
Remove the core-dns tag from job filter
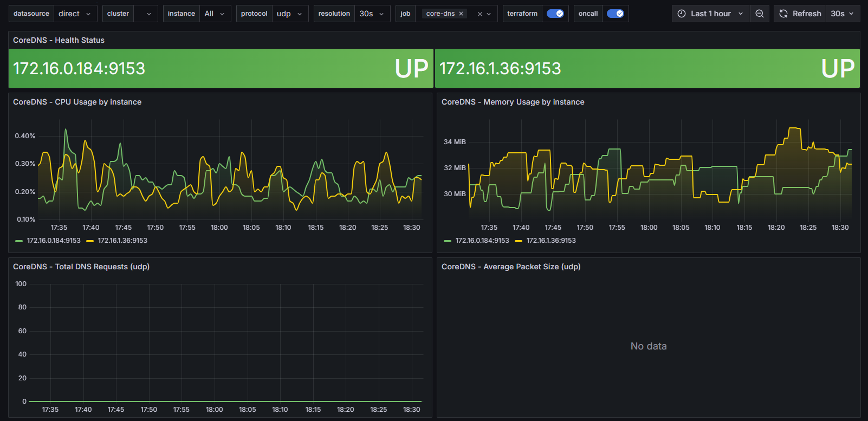(461, 14)
